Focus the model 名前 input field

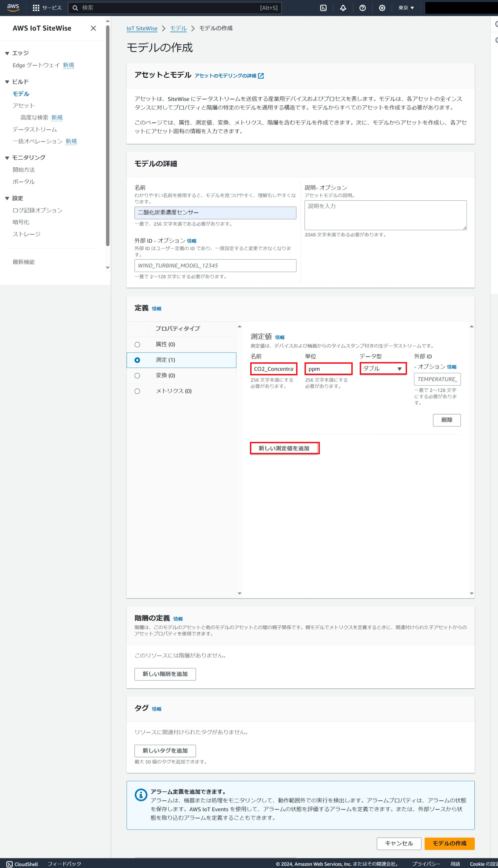pyautogui.click(x=216, y=213)
